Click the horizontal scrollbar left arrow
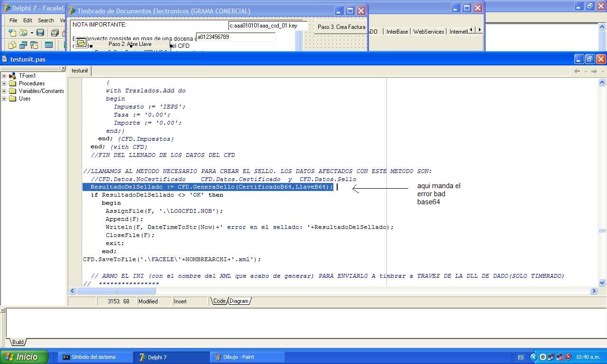The image size is (607, 364). 73,291
